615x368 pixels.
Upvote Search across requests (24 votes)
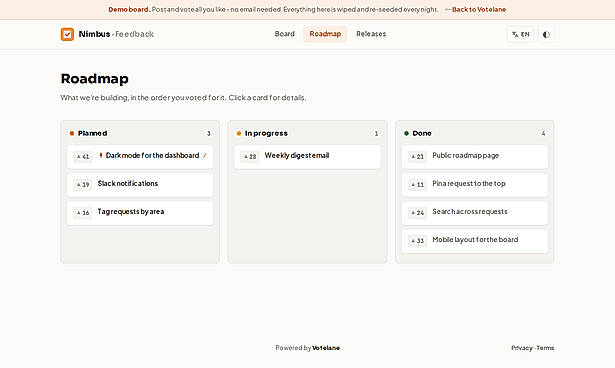tap(417, 213)
